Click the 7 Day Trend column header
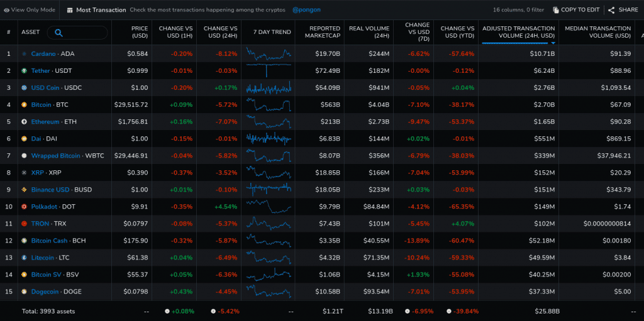Viewport: 644px width, 321px height. 272,32
